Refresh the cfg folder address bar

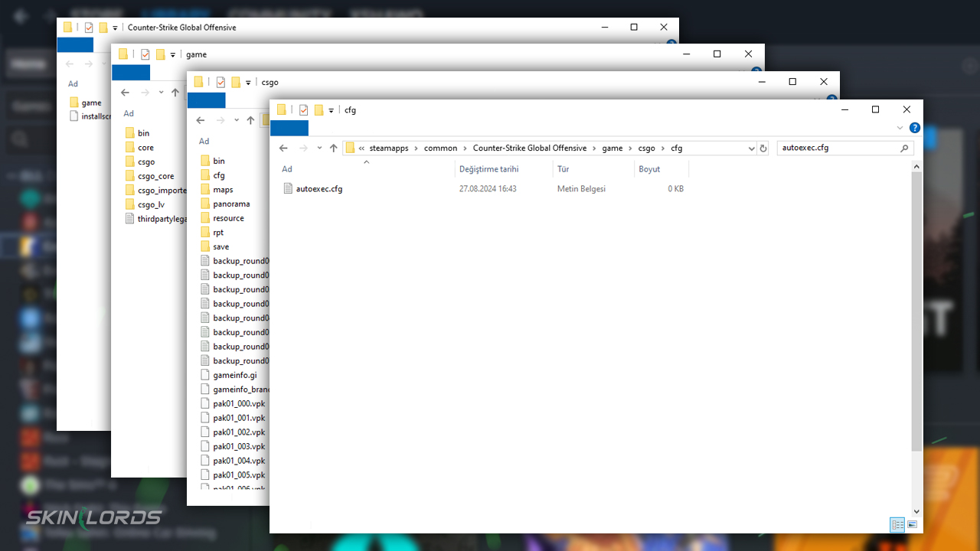(763, 148)
